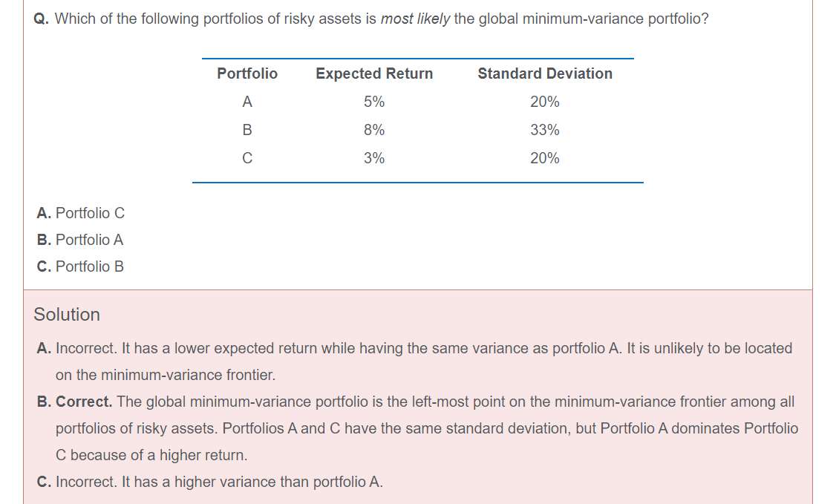The width and height of the screenshot is (836, 504).
Task: Click the Q. label starting the question
Action: tap(41, 19)
